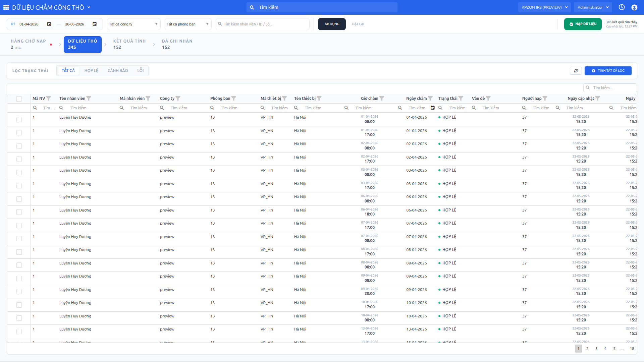Image resolution: width=644 pixels, height=362 pixels.
Task: Open the apps grid menu icon
Action: 6,7
